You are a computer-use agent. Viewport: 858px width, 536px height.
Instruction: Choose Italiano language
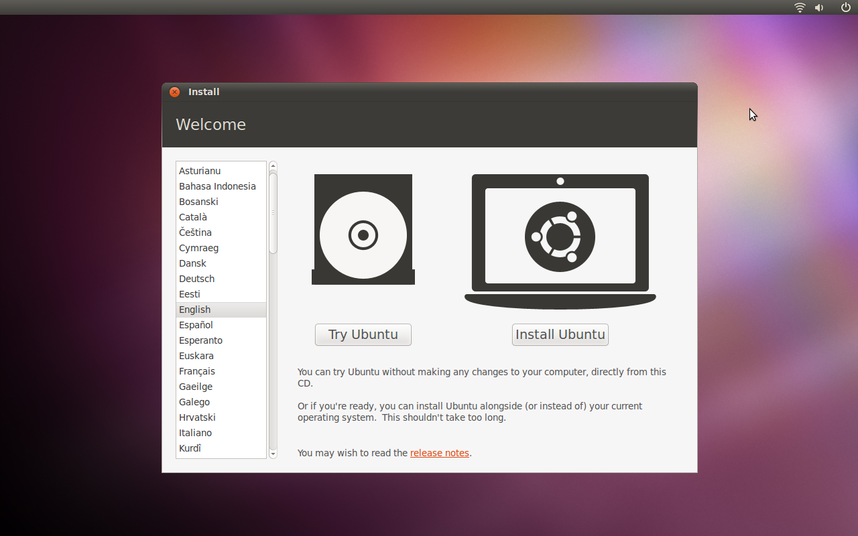coord(221,433)
